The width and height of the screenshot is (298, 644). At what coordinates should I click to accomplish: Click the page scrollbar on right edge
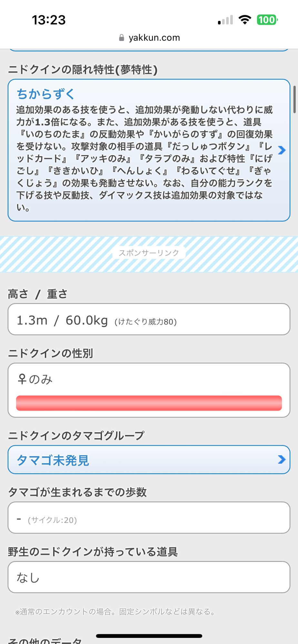294,99
